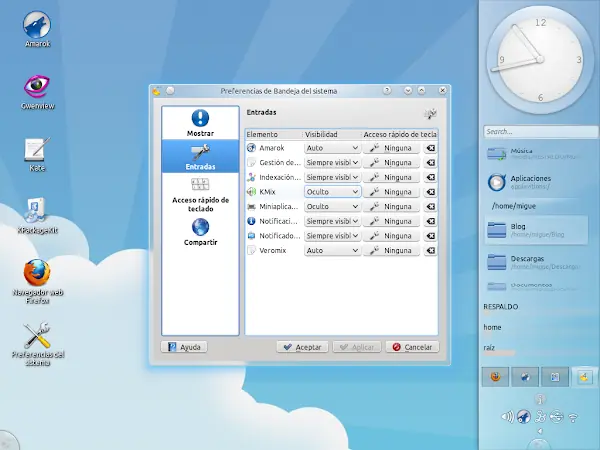Click the Visibilidad column header
The image size is (600, 450).
332,134
